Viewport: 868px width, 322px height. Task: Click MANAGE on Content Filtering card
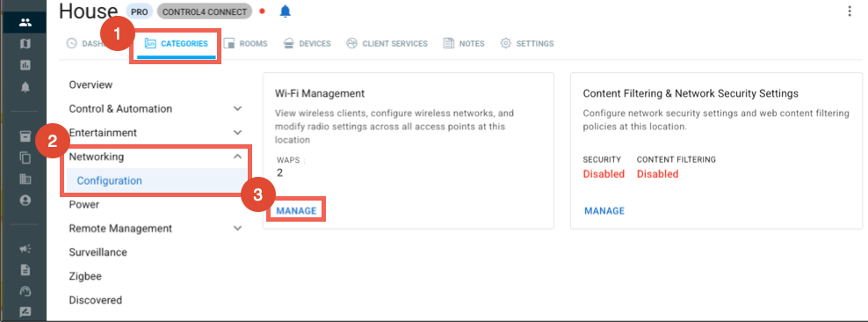tap(604, 210)
